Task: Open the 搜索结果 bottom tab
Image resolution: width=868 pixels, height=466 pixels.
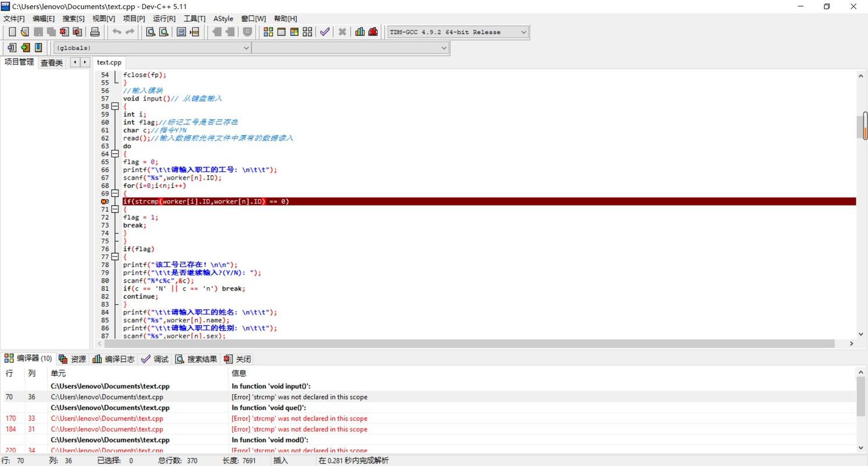Action: coord(196,359)
